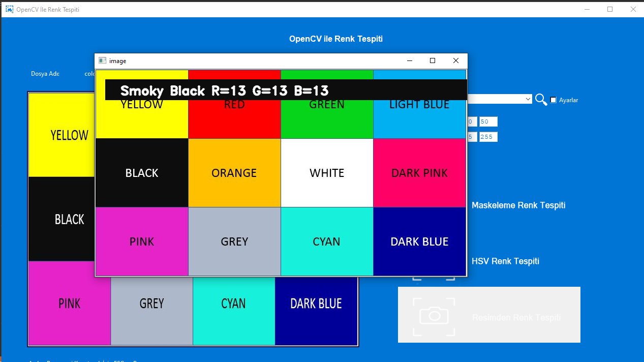This screenshot has height=362, width=644.
Task: Click the input field showing 255
Action: click(488, 137)
